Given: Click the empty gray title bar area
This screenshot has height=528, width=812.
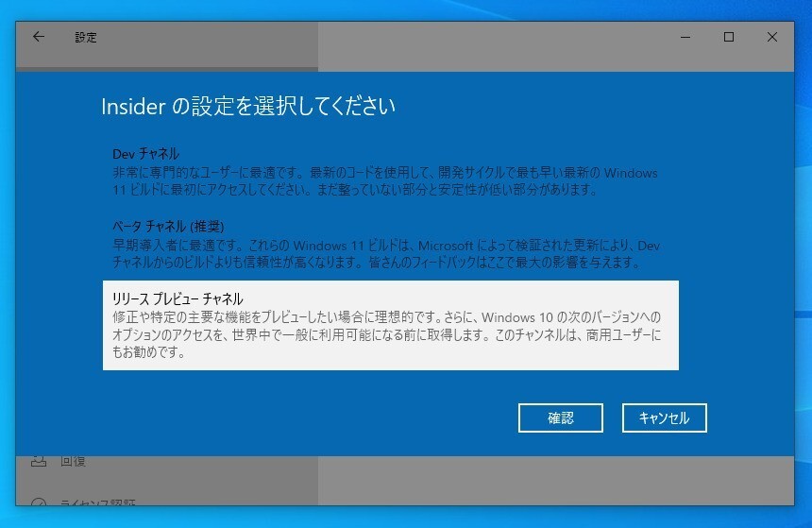Looking at the screenshot, I should point(492,46).
